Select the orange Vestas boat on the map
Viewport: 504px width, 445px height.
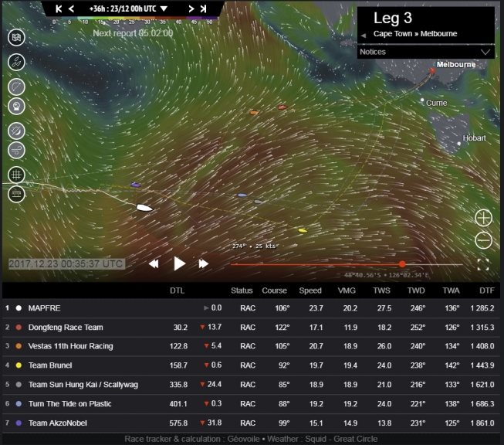click(x=254, y=113)
